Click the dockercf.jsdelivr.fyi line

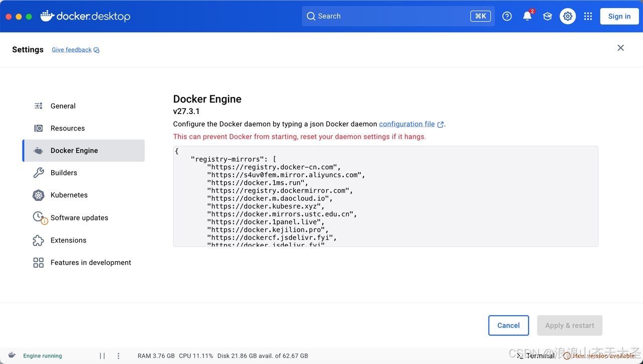[272, 237]
